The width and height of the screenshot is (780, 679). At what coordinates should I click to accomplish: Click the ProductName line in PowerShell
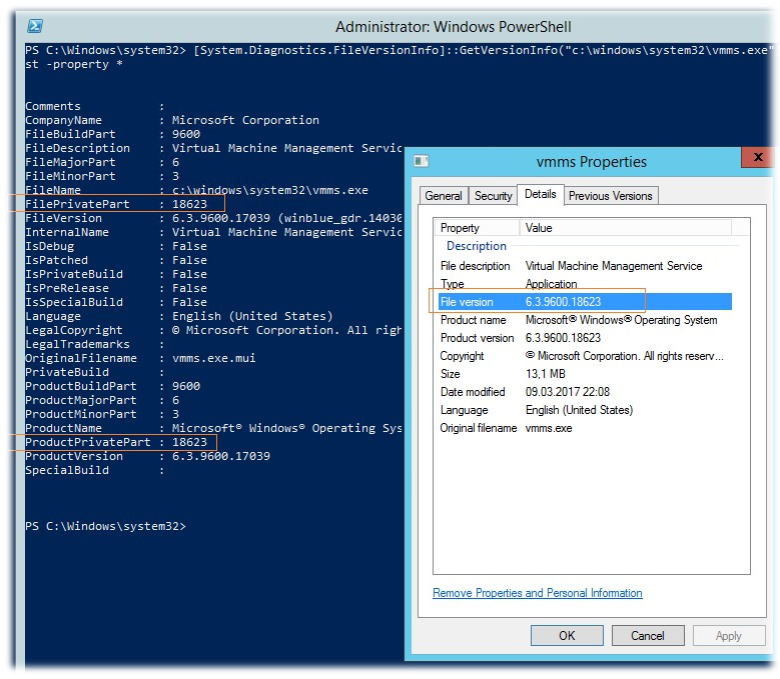[x=214, y=428]
